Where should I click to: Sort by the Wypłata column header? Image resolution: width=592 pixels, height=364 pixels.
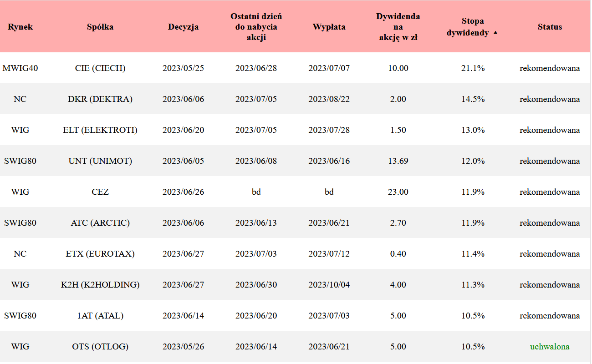[329, 27]
